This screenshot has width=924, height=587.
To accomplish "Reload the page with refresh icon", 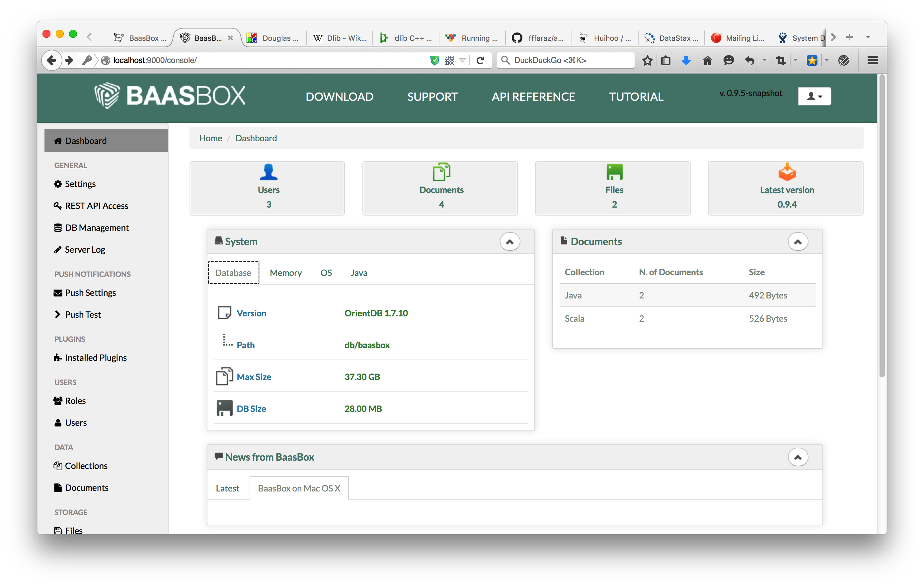I will 480,60.
